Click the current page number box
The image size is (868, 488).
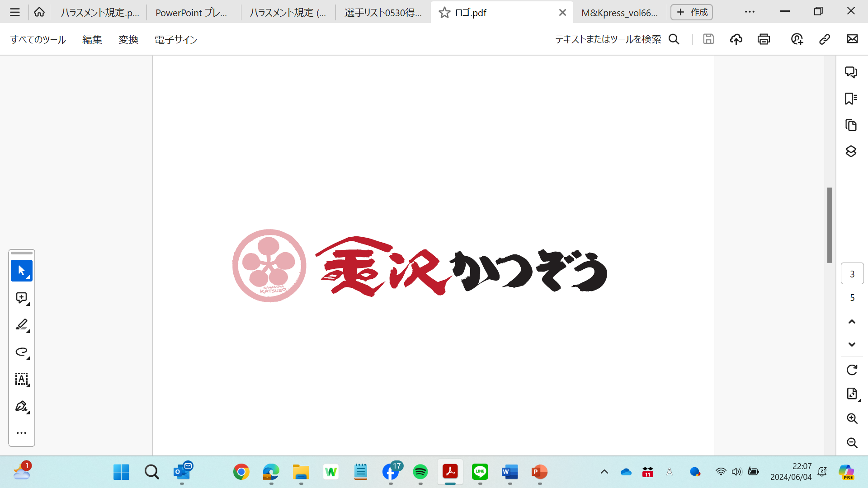[852, 274]
